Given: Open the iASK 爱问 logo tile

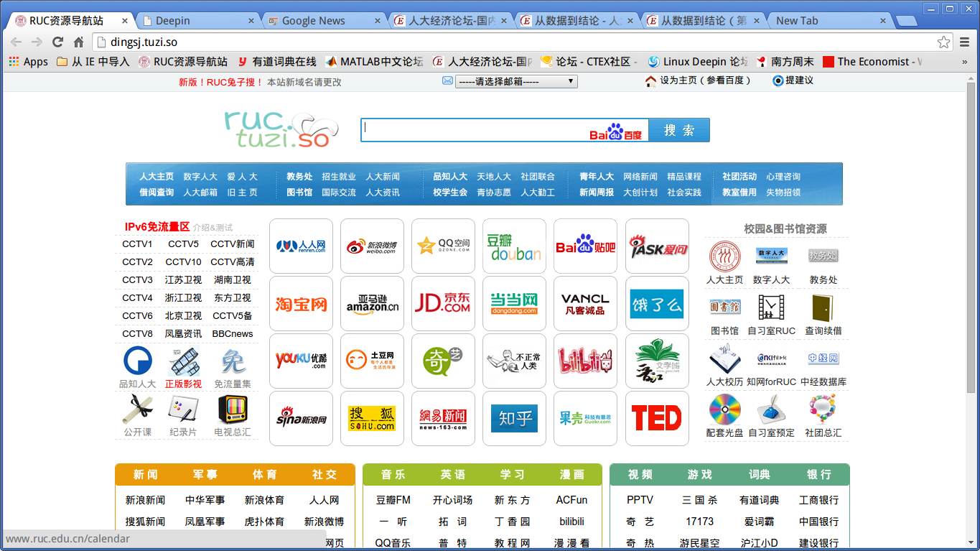Looking at the screenshot, I should [657, 246].
